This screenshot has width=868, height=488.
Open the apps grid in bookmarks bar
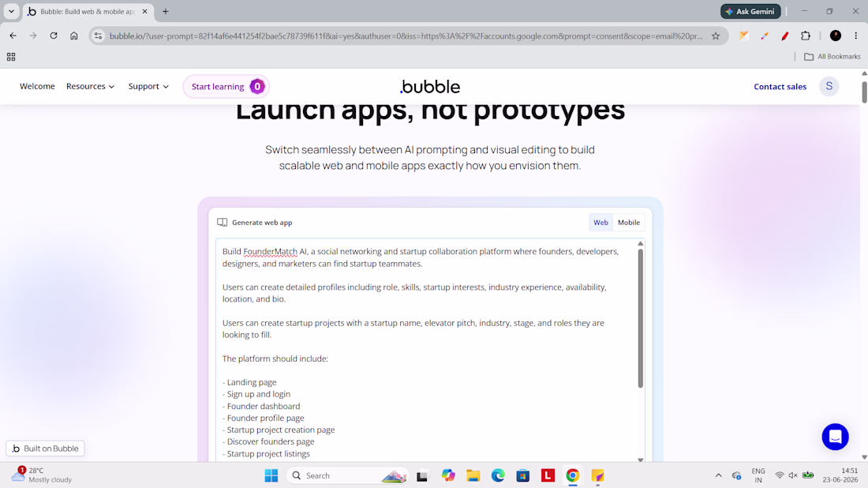pyautogui.click(x=11, y=57)
